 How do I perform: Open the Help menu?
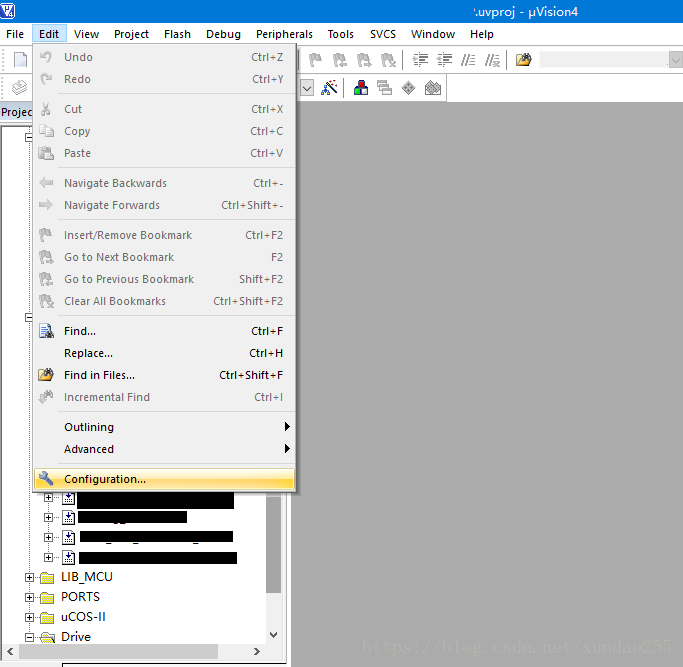coord(481,34)
